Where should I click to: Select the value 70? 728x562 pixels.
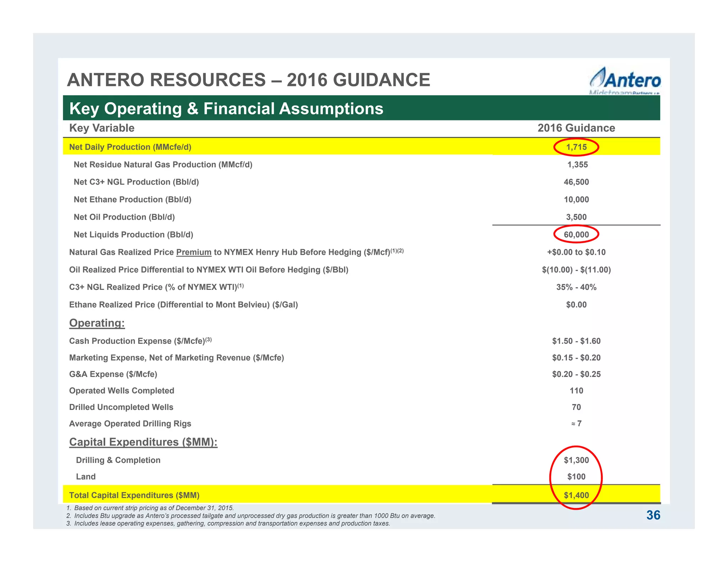click(576, 407)
